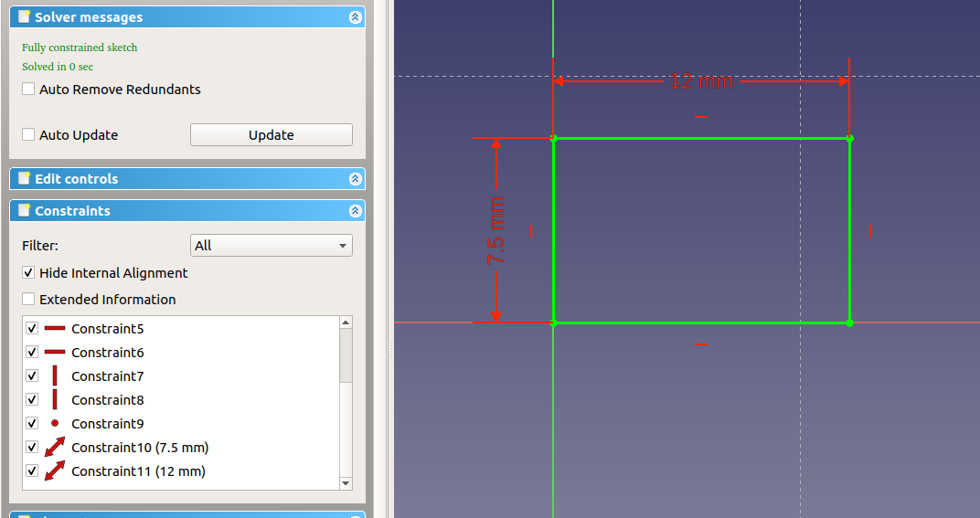The image size is (980, 518).
Task: Open the Filter dropdown showing All
Action: (272, 246)
